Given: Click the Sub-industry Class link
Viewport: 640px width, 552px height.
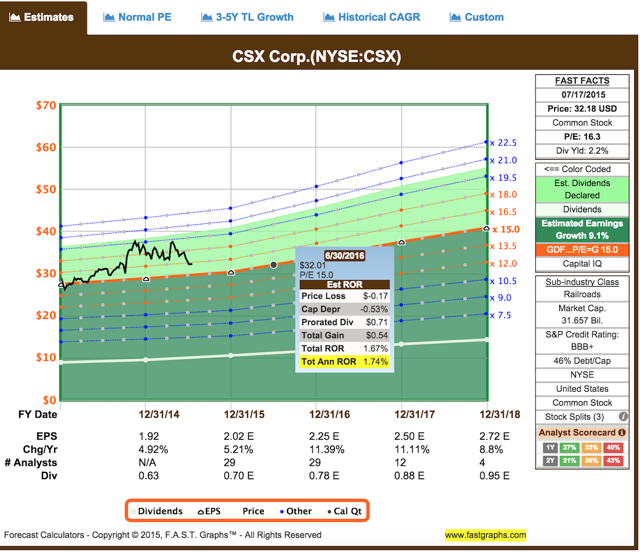Looking at the screenshot, I should click(582, 282).
